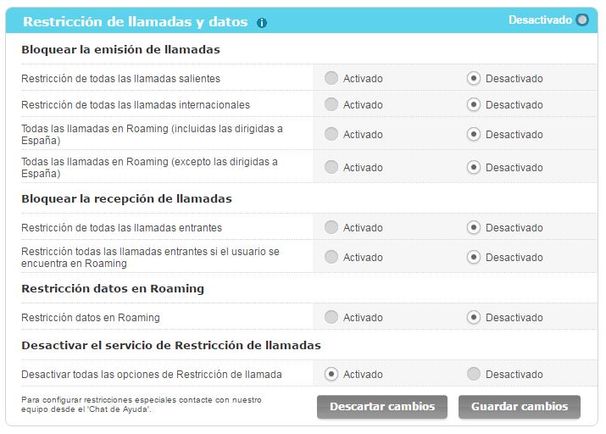Activate restriction of all incoming calls
Image resolution: width=606 pixels, height=434 pixels.
pyautogui.click(x=331, y=228)
